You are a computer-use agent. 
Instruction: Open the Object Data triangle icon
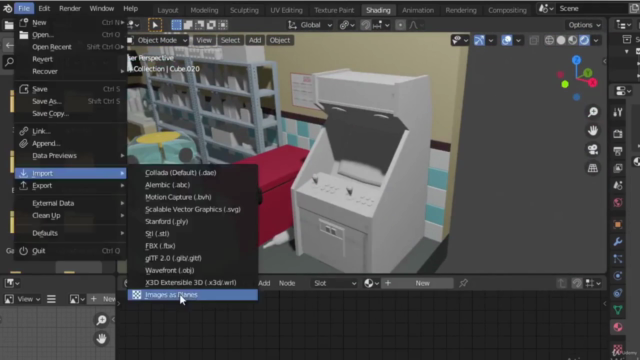tap(618, 310)
